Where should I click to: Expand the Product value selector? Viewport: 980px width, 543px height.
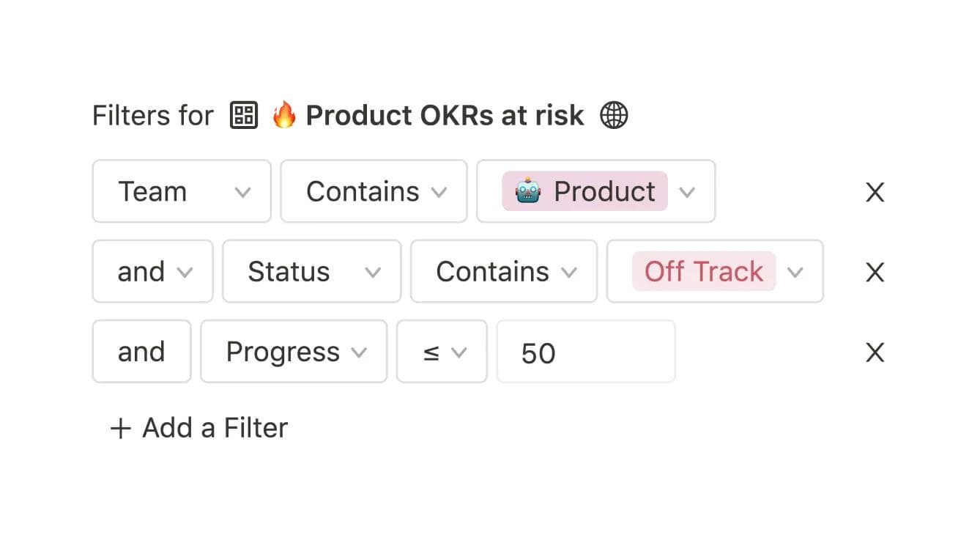click(x=688, y=191)
